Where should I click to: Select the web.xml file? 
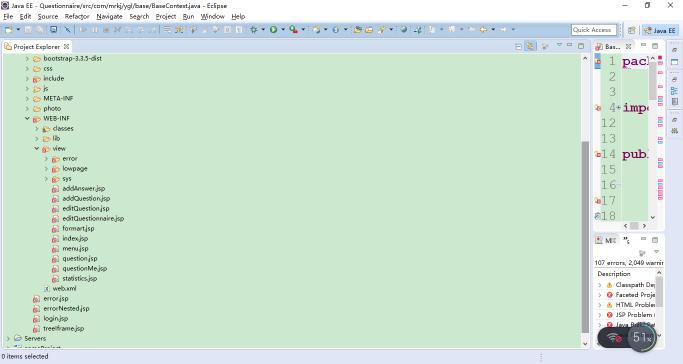(x=64, y=289)
